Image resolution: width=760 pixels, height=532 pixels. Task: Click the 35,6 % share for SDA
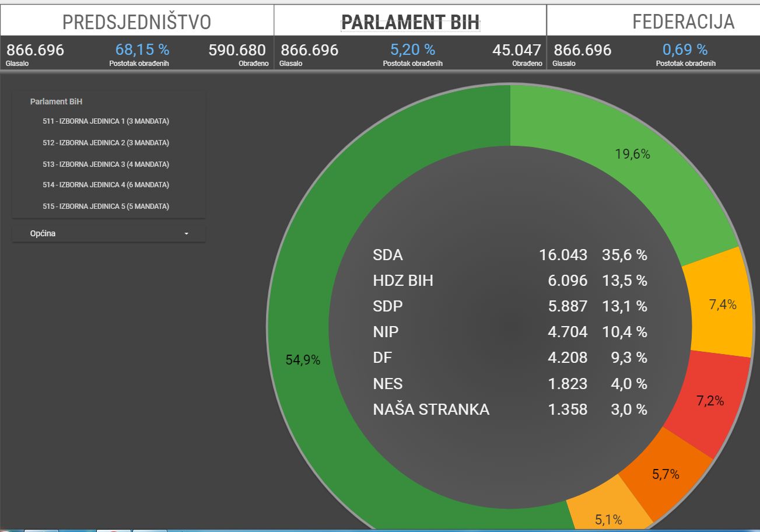tap(625, 255)
